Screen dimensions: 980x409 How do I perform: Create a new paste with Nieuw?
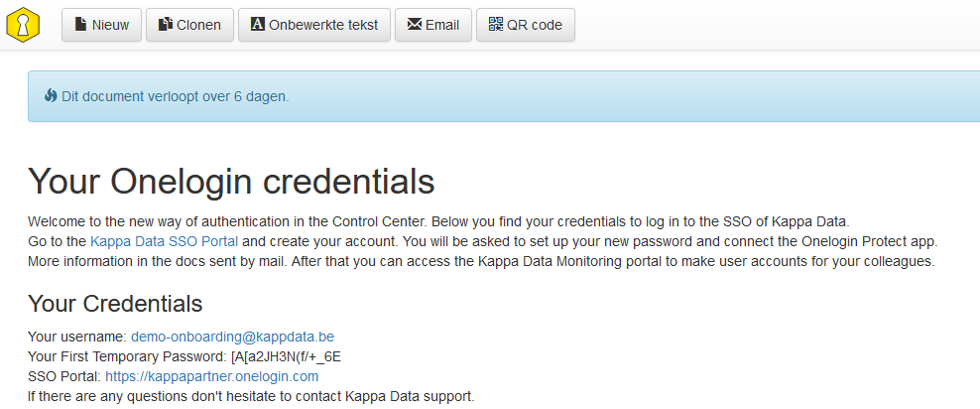(102, 25)
